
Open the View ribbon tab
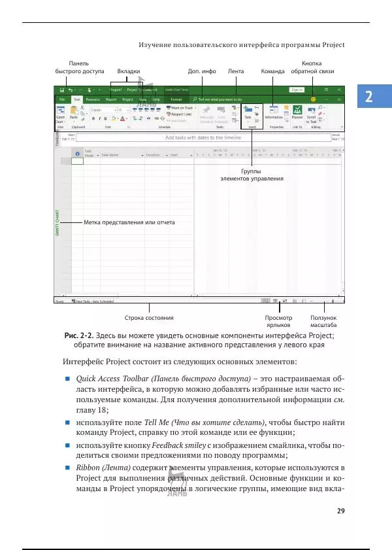tap(143, 99)
